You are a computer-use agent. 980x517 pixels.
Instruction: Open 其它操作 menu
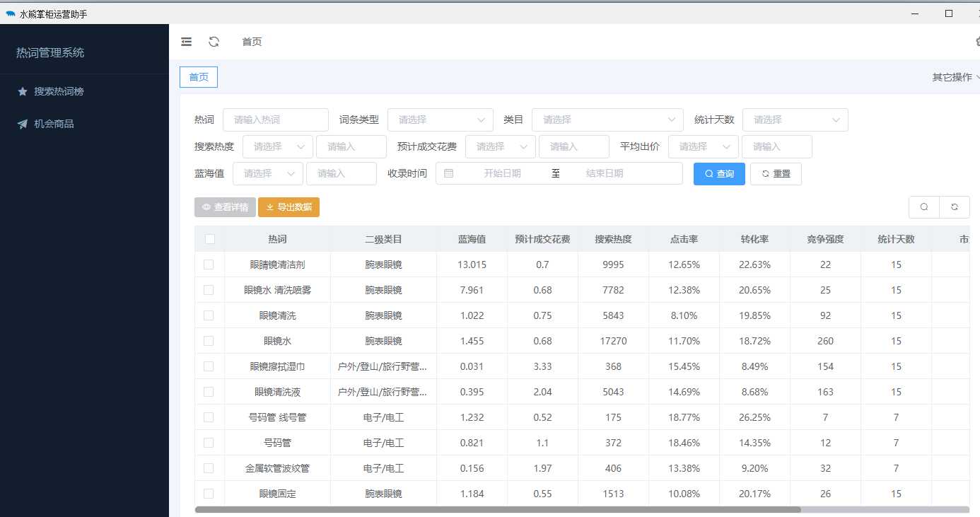955,77
